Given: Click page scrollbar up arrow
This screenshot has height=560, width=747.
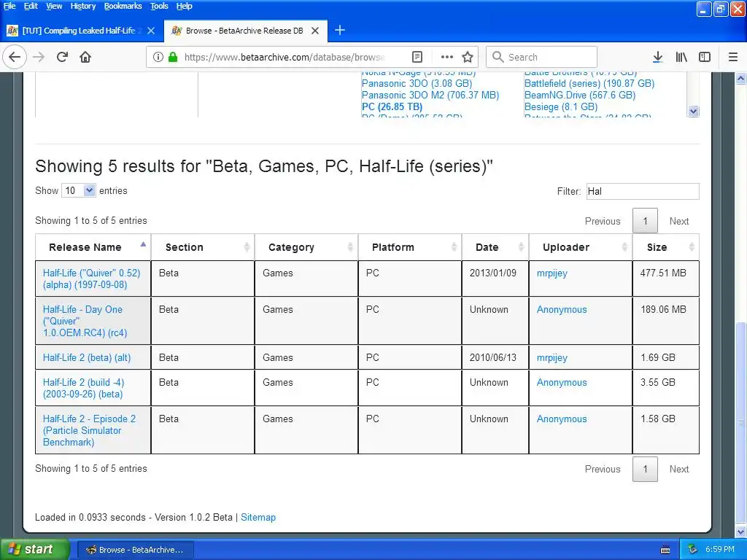Looking at the screenshot, I should 741,78.
